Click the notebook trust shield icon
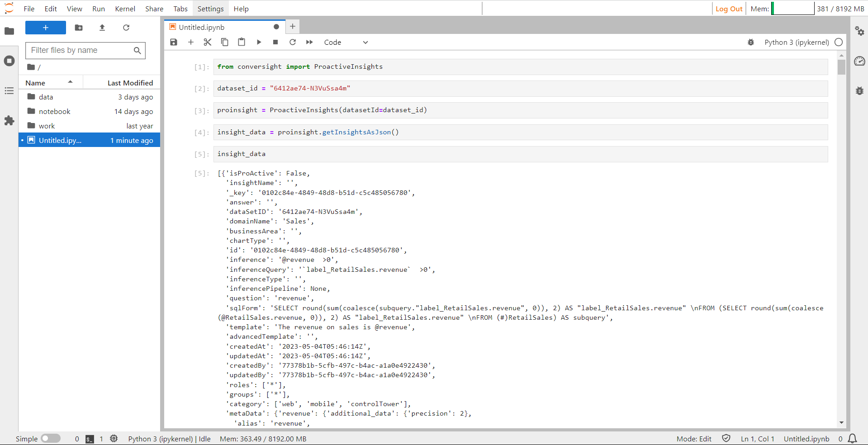The width and height of the screenshot is (868, 445). [726, 438]
